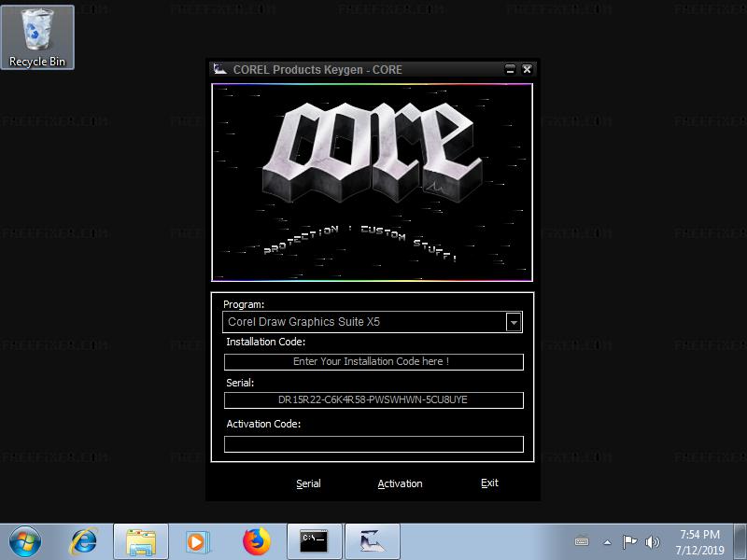Launch Firefox from the taskbar
Image resolution: width=747 pixels, height=560 pixels.
click(255, 541)
